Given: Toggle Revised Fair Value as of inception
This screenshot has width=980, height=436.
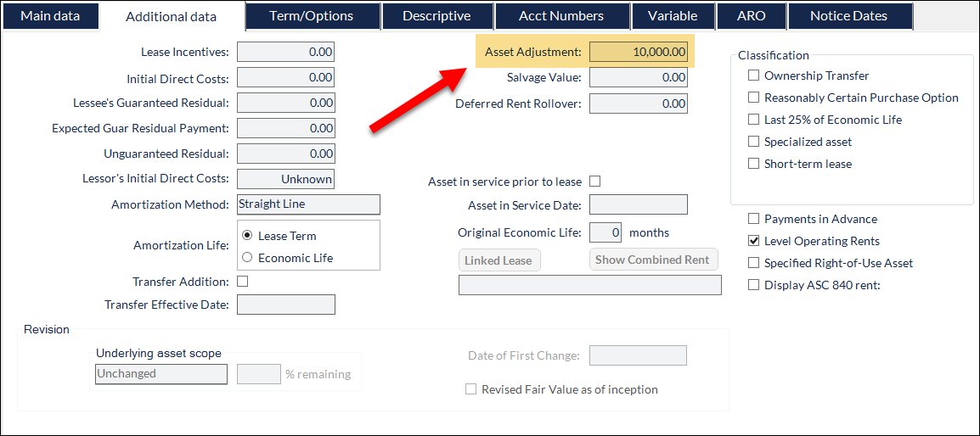Looking at the screenshot, I should (x=470, y=389).
